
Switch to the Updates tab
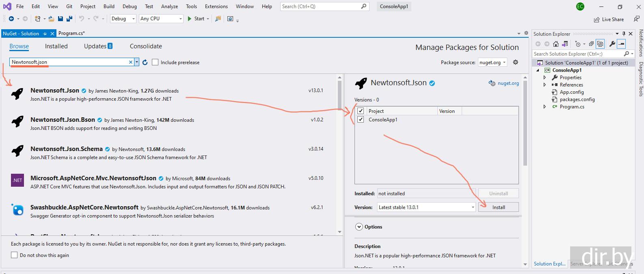[x=98, y=46]
